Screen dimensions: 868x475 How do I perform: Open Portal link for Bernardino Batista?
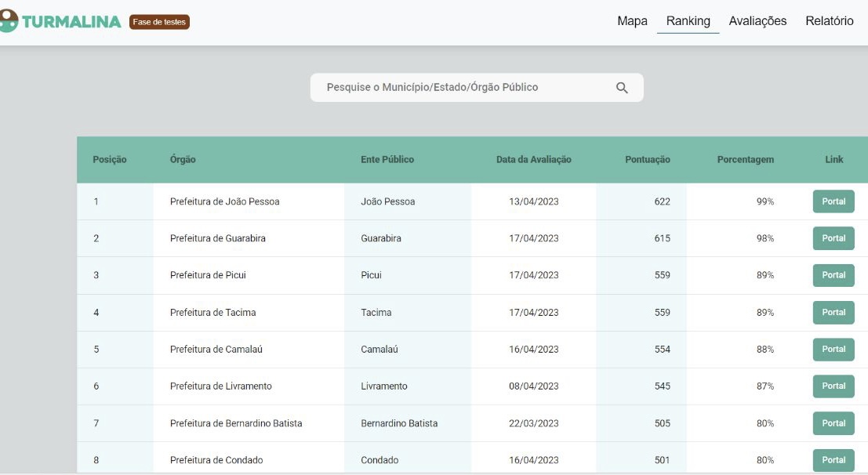(833, 423)
